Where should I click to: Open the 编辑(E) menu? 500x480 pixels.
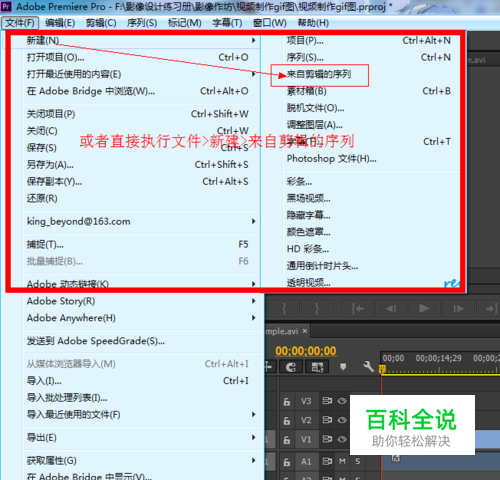(60, 23)
